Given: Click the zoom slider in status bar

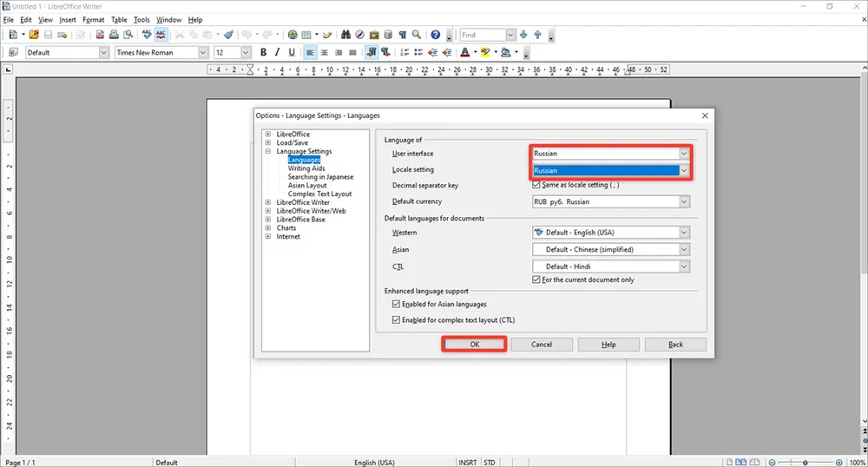Looking at the screenshot, I should tap(806, 462).
